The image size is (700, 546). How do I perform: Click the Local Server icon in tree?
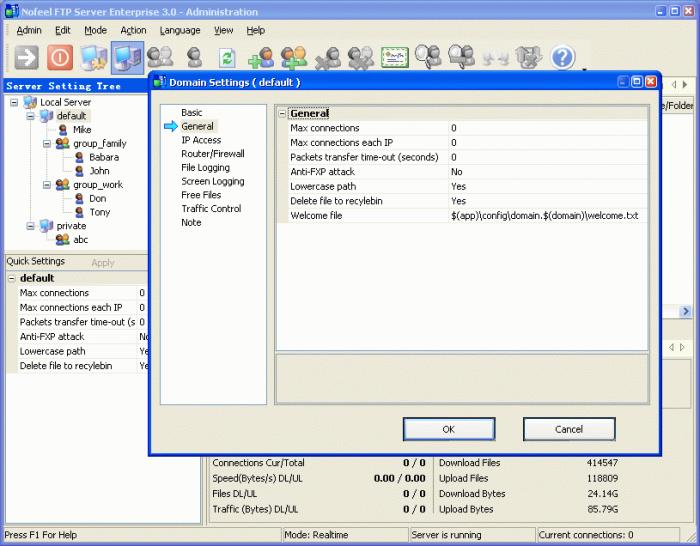(30, 102)
